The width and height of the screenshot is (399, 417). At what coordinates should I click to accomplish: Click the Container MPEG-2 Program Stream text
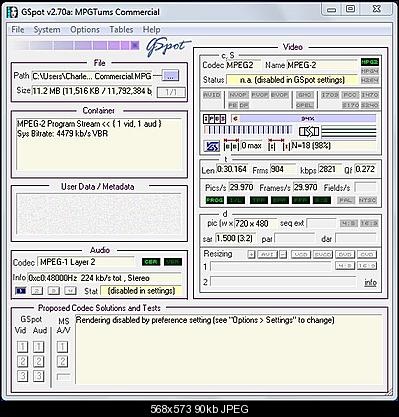tap(89, 124)
